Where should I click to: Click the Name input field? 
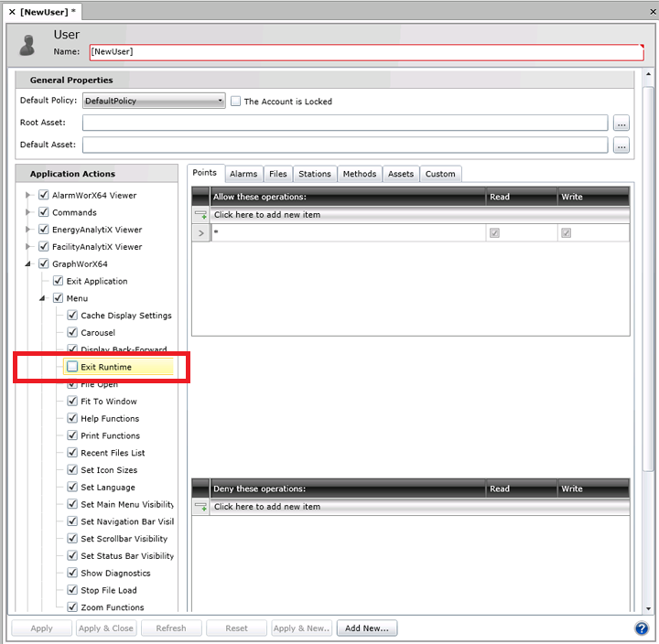tap(364, 52)
